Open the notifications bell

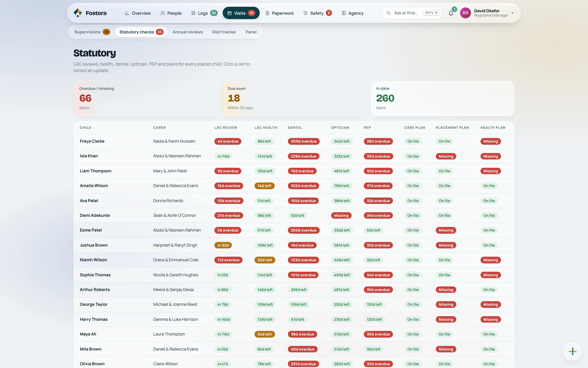451,13
